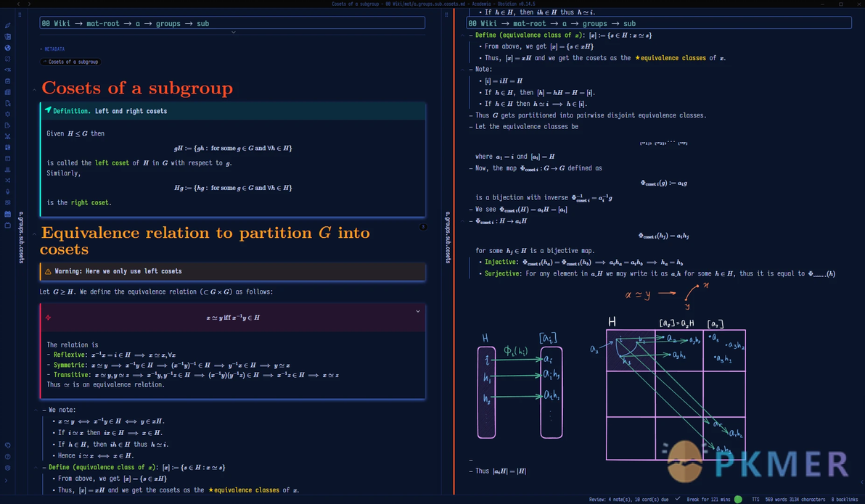Collapse the METADATA properties section

[41, 49]
